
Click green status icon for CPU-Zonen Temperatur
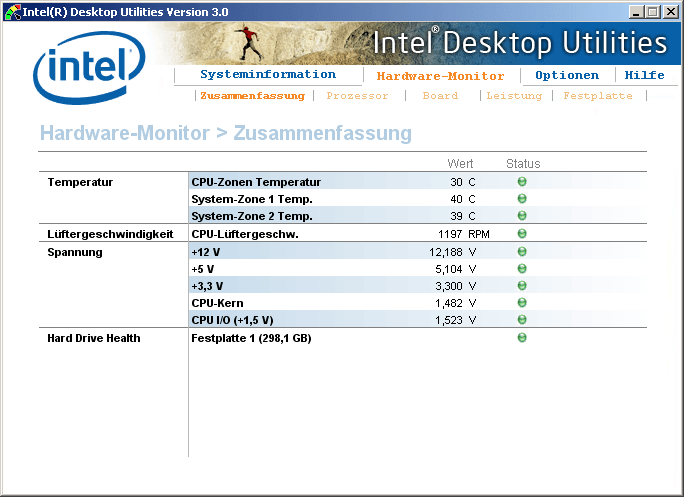point(522,182)
